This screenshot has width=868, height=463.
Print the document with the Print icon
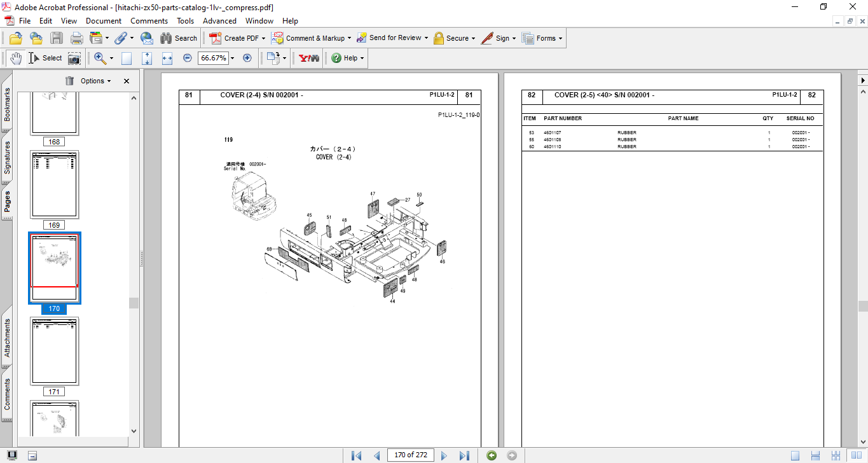tap(76, 38)
